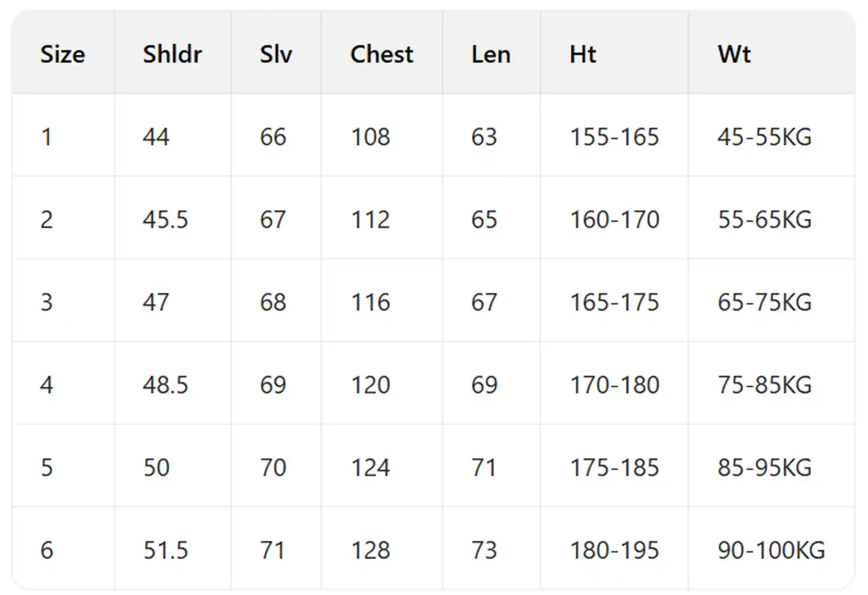The image size is (868, 595).
Task: Click the Shldr column header
Action: tap(172, 55)
